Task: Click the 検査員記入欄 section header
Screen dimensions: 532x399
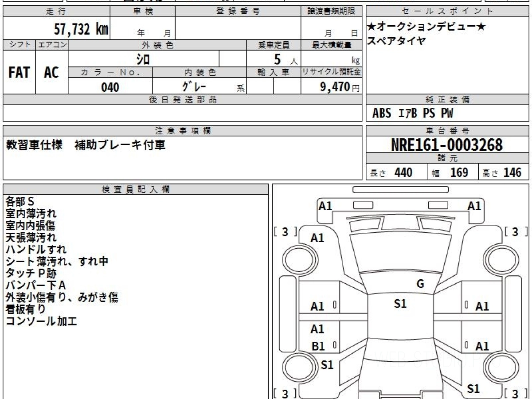Action: (136, 189)
